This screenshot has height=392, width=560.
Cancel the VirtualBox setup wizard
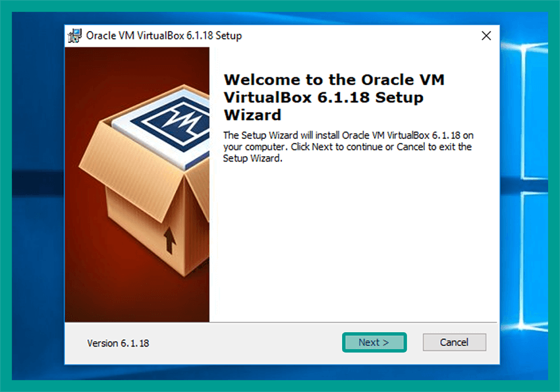click(455, 343)
